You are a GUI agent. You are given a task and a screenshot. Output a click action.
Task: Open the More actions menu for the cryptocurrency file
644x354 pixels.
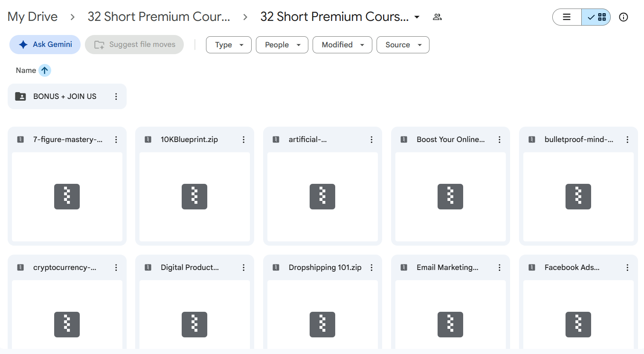click(116, 267)
